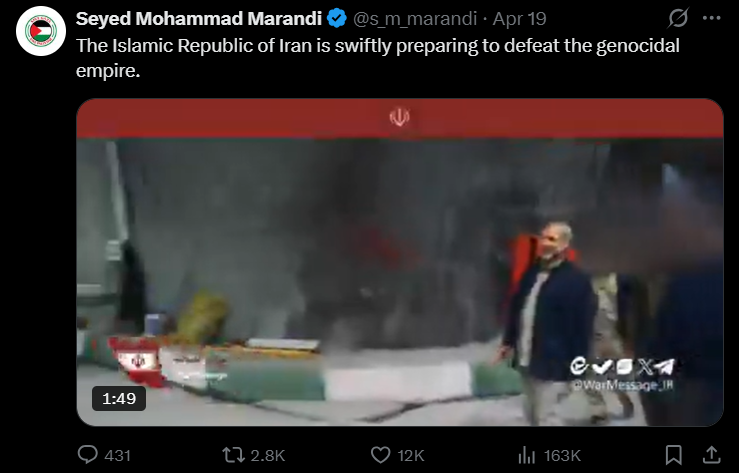Image resolution: width=739 pixels, height=473 pixels.
Task: Repost this tweet via retweet icon
Action: click(x=233, y=455)
